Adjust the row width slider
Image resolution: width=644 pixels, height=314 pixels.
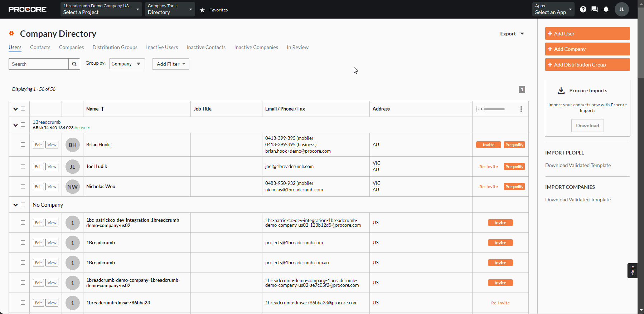click(x=480, y=109)
